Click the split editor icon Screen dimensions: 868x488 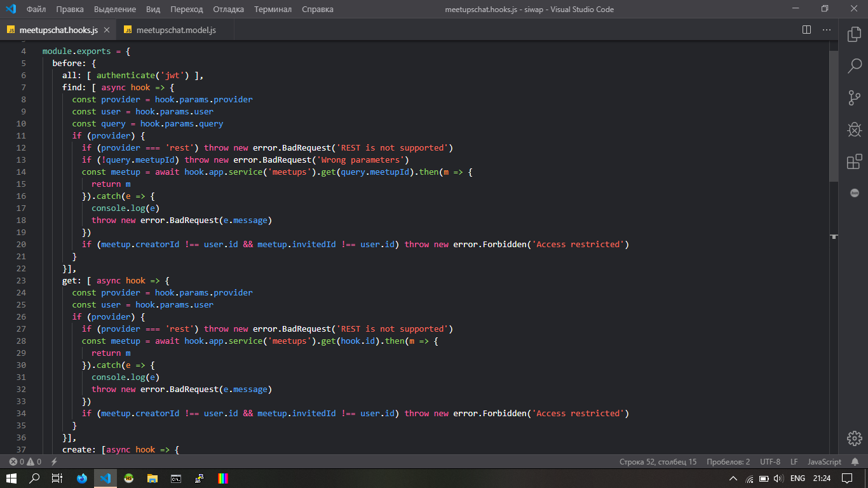click(x=806, y=30)
